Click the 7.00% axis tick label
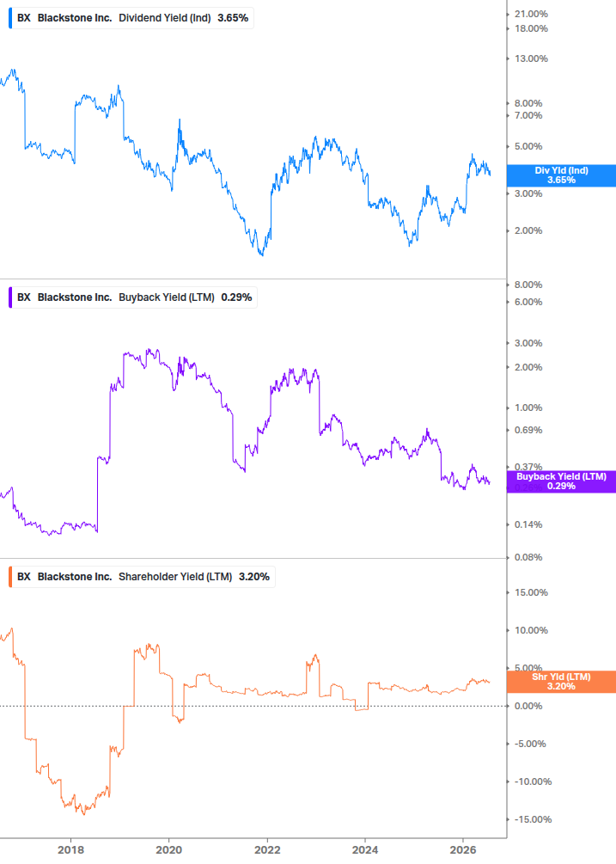The height and width of the screenshot is (864, 616). coord(528,115)
